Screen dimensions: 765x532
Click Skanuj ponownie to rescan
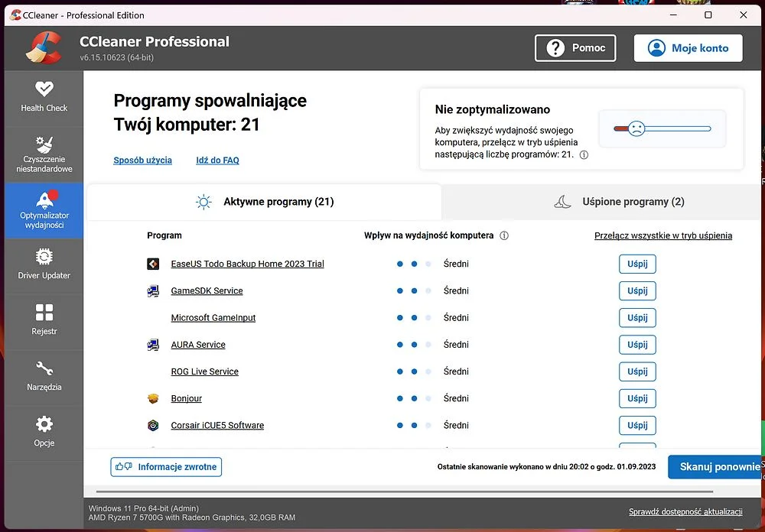(x=715, y=467)
